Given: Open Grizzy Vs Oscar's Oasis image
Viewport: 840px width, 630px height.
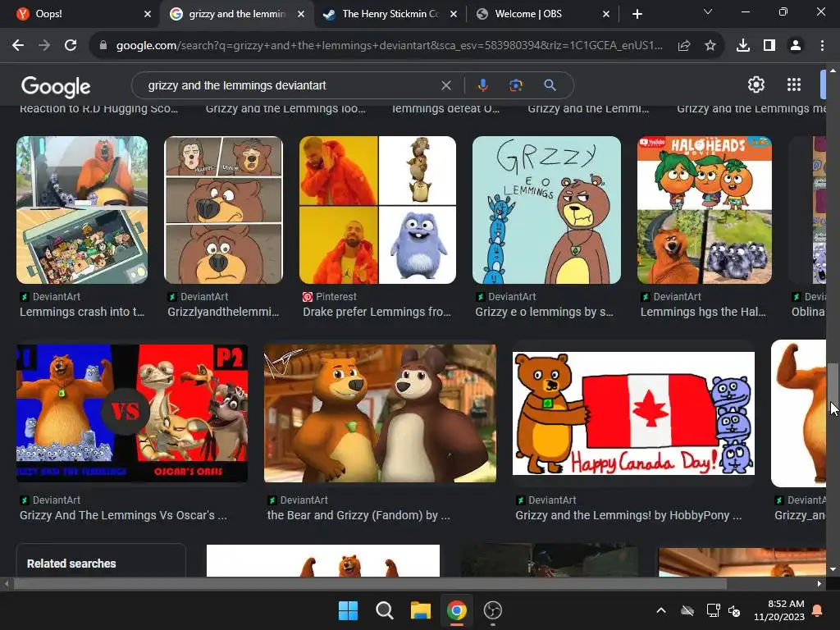Looking at the screenshot, I should [132, 413].
